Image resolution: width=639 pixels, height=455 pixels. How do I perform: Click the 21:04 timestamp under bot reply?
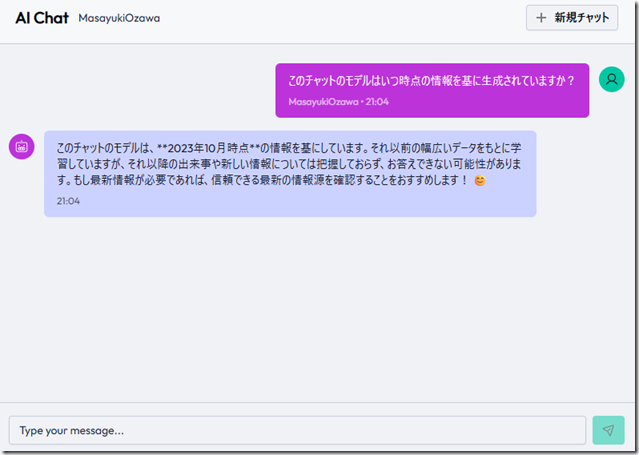[x=68, y=201]
